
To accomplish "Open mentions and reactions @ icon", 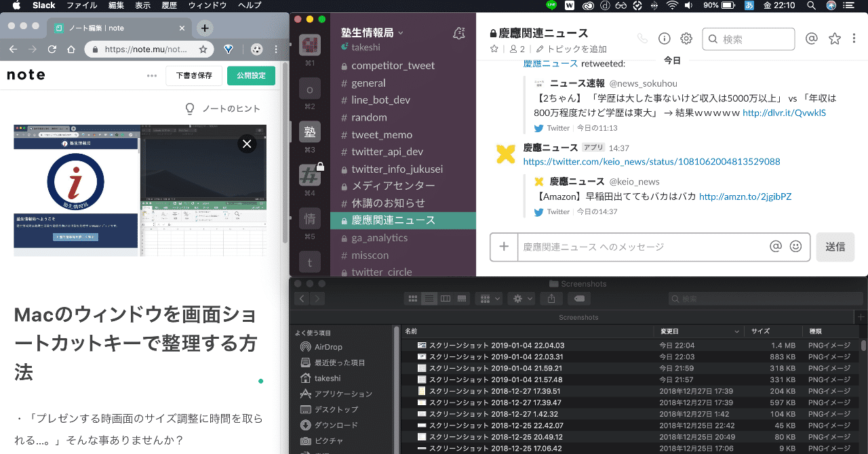I will coord(811,39).
